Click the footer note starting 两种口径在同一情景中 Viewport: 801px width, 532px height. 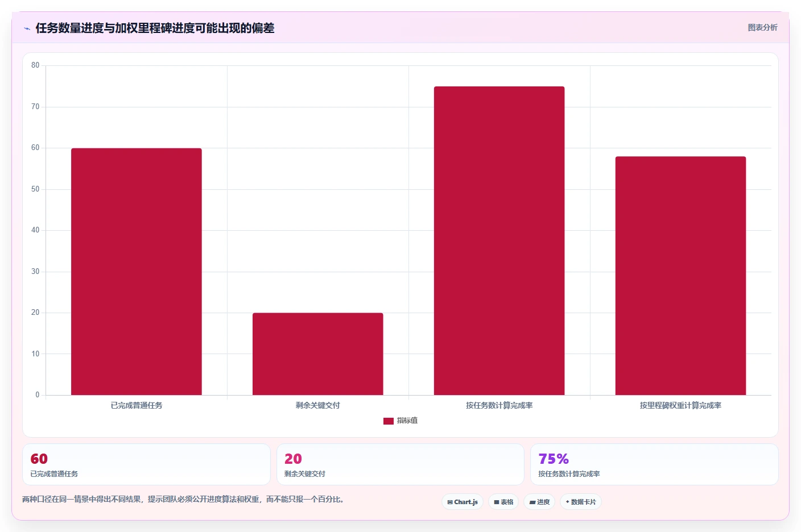(x=183, y=499)
